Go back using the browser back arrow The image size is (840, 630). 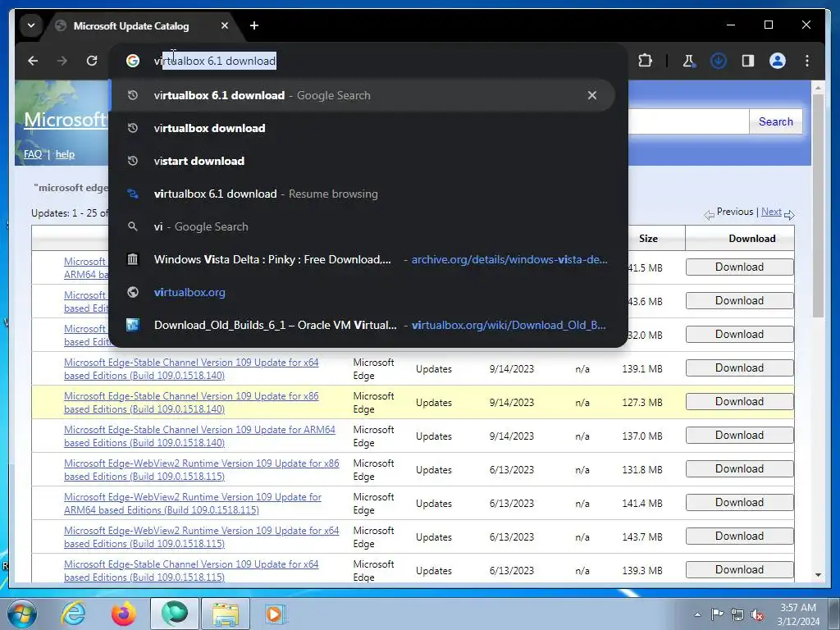(33, 61)
